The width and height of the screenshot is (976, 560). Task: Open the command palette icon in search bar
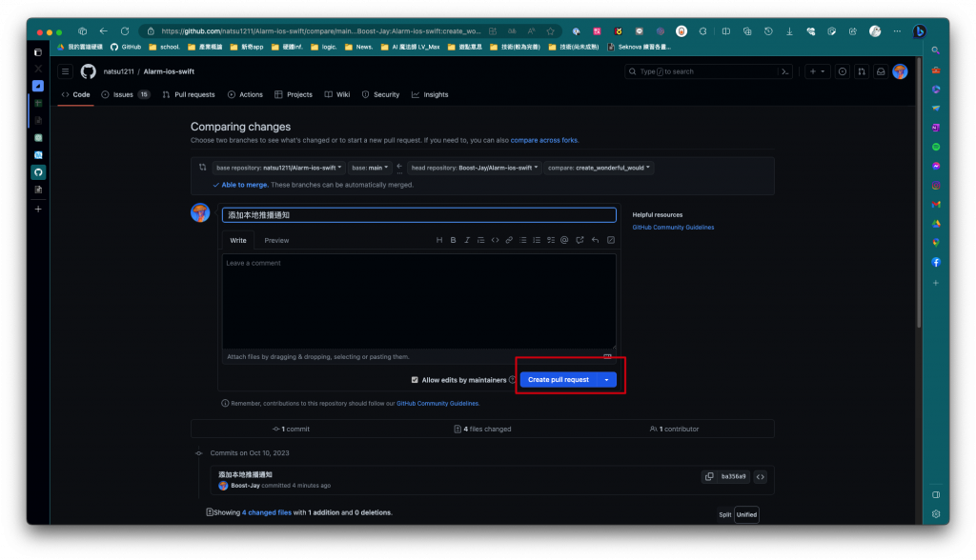pyautogui.click(x=785, y=71)
